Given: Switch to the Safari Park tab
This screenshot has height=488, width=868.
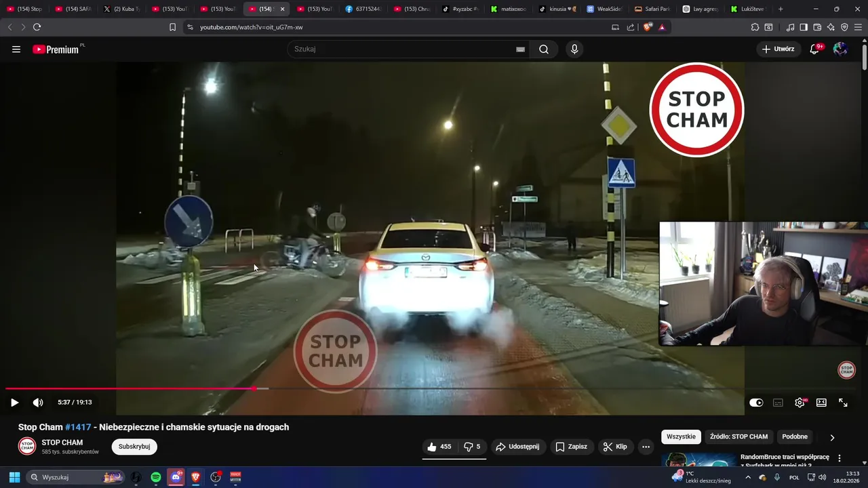Looking at the screenshot, I should pos(652,9).
